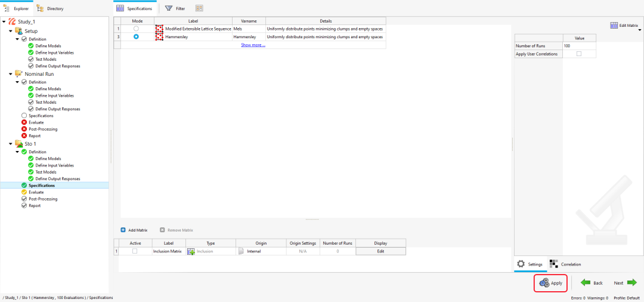Screen dimensions: 644x302
Task: Activate the Inclusion Matrix checkbox
Action: click(x=135, y=251)
